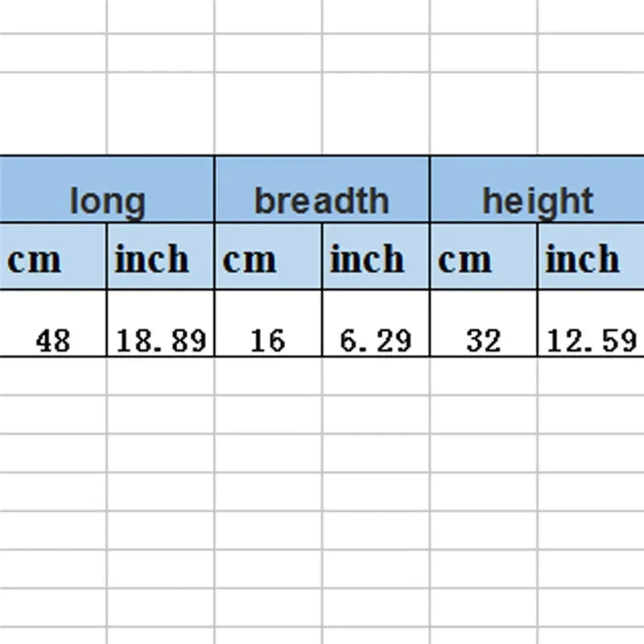
Task: Select the cell containing 12.59
Action: point(591,324)
